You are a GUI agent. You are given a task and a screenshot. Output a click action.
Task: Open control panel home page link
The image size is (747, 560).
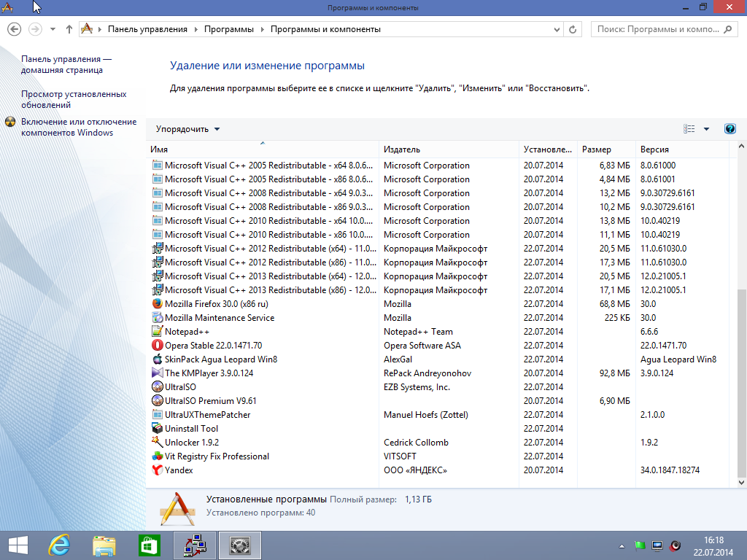click(x=66, y=64)
